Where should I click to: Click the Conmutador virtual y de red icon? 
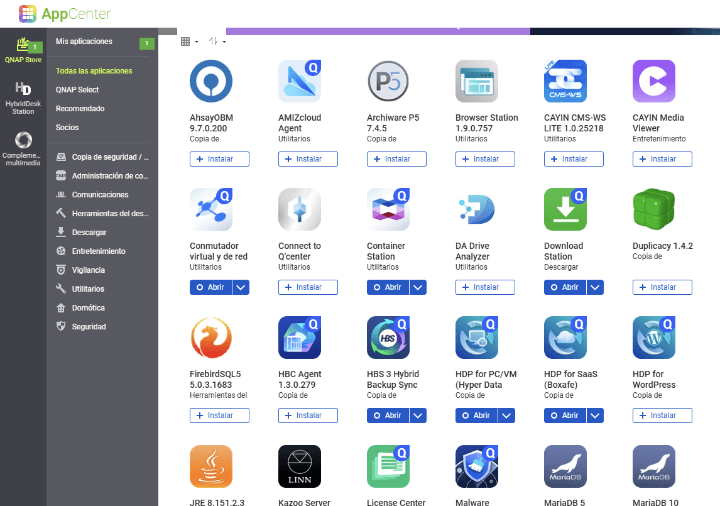[211, 209]
